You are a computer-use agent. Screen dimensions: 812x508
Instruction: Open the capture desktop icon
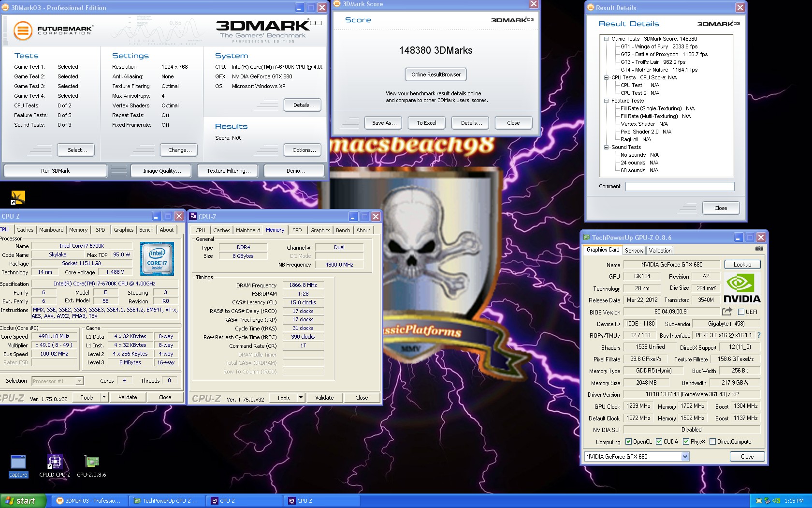[18, 466]
